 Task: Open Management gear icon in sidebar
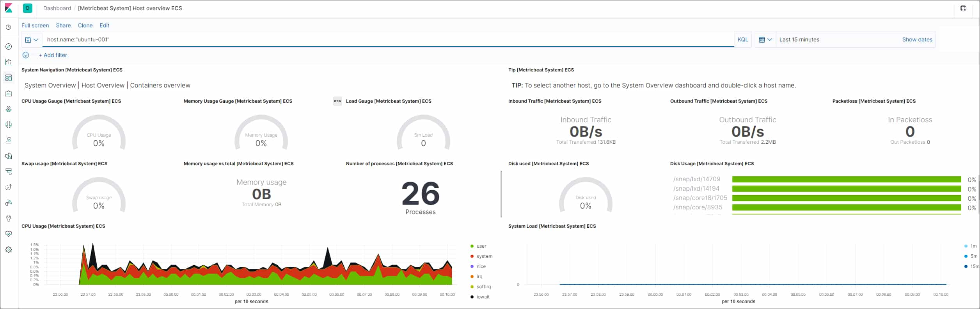coord(9,250)
